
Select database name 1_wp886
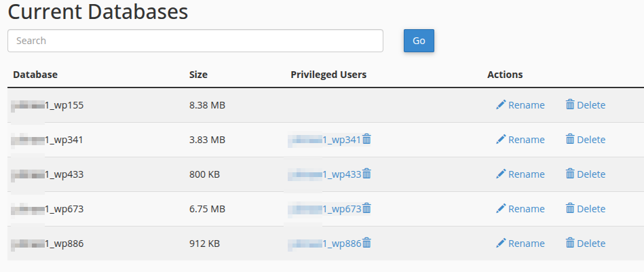pyautogui.click(x=48, y=244)
